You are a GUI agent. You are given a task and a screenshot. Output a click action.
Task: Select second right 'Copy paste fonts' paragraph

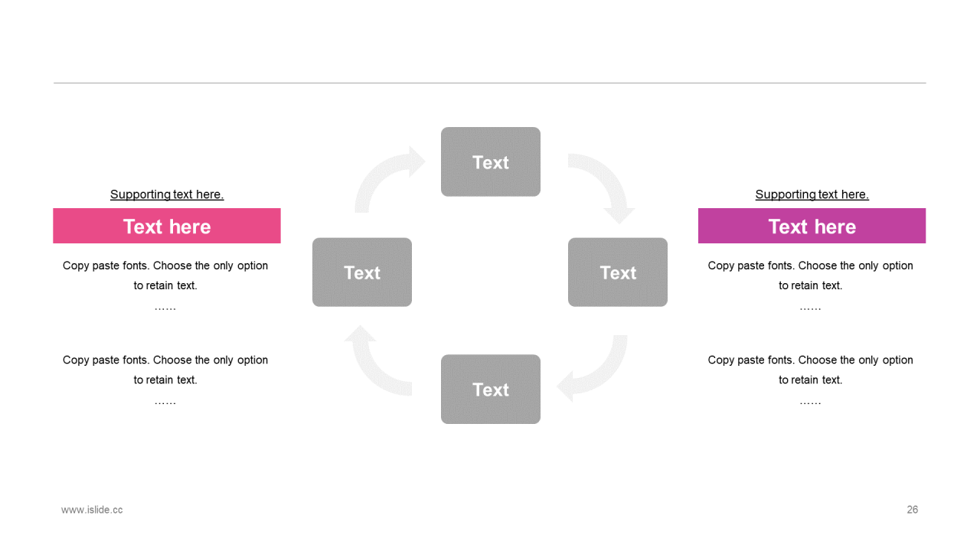(811, 380)
